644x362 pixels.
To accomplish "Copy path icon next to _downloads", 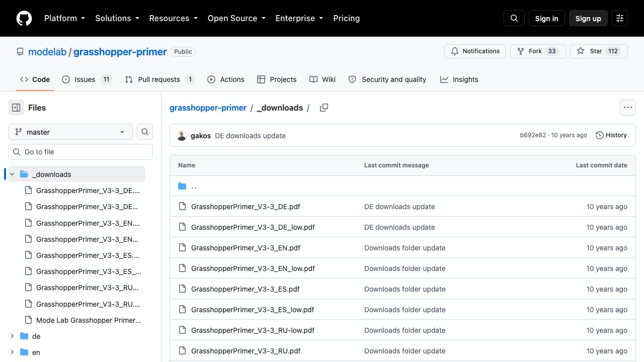I will [324, 108].
